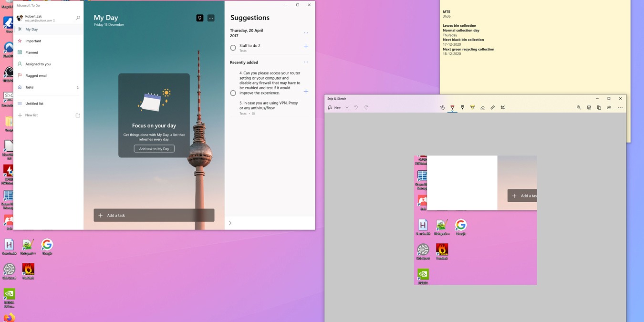Click the "Add a task" field
This screenshot has height=322, width=644.
[x=154, y=215]
